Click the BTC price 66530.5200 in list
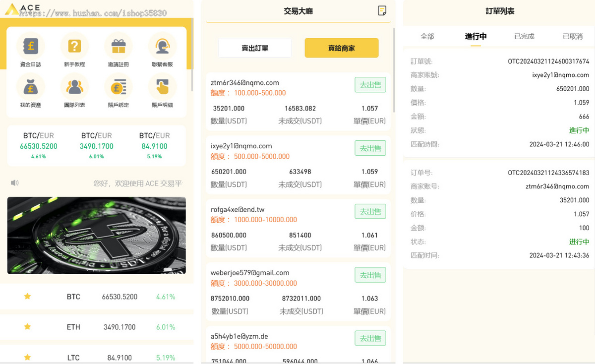The width and height of the screenshot is (595, 364). [x=119, y=297]
